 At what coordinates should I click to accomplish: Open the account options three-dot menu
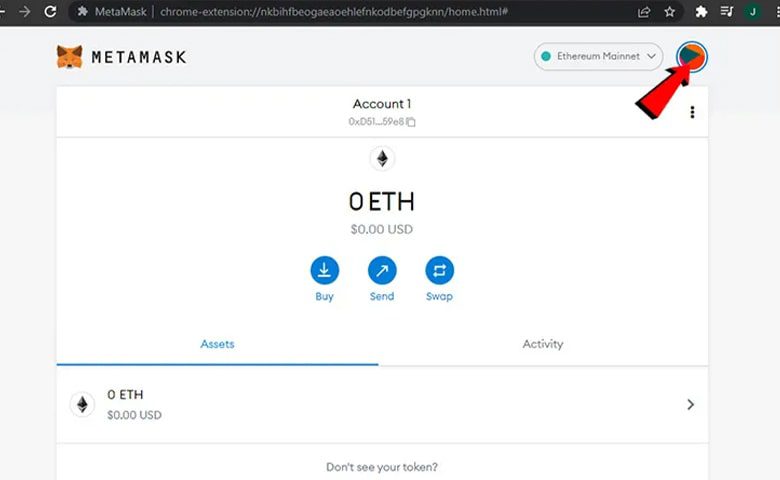click(x=692, y=112)
